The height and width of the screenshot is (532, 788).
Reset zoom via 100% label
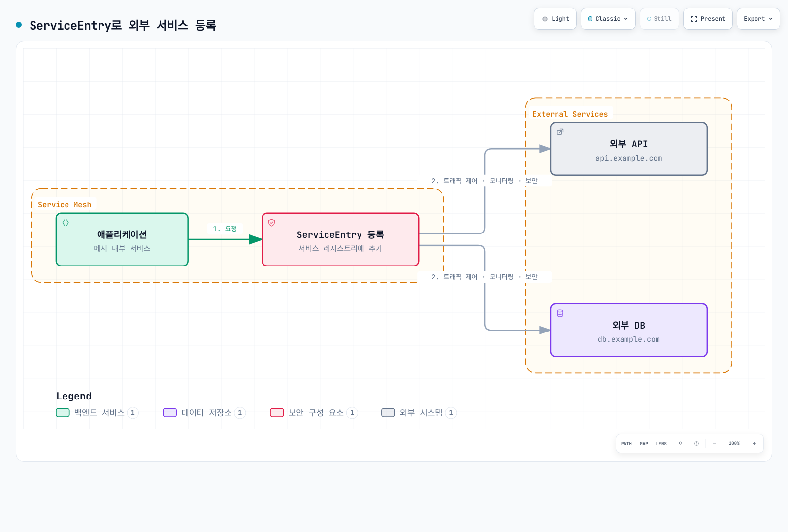point(734,444)
